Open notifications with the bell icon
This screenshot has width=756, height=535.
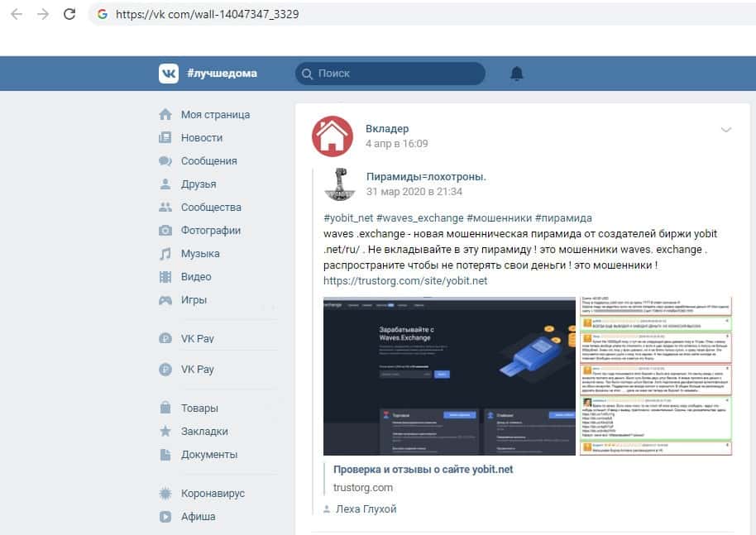517,74
